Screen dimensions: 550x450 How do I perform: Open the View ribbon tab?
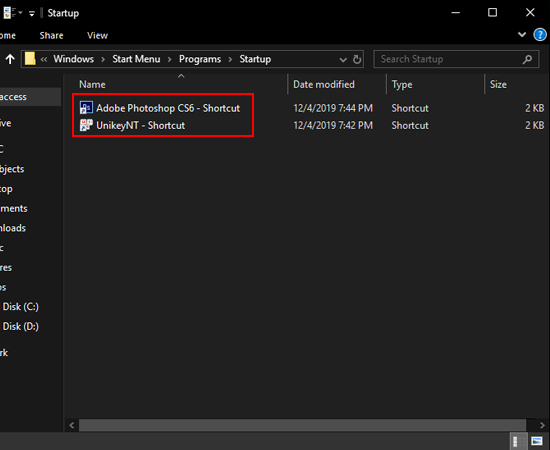point(97,35)
